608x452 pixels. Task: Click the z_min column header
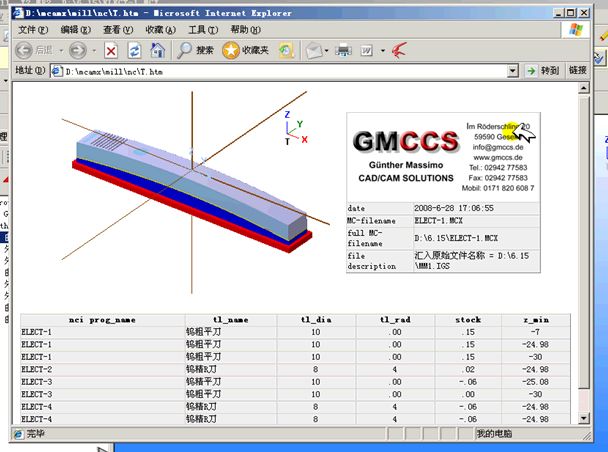pos(536,320)
